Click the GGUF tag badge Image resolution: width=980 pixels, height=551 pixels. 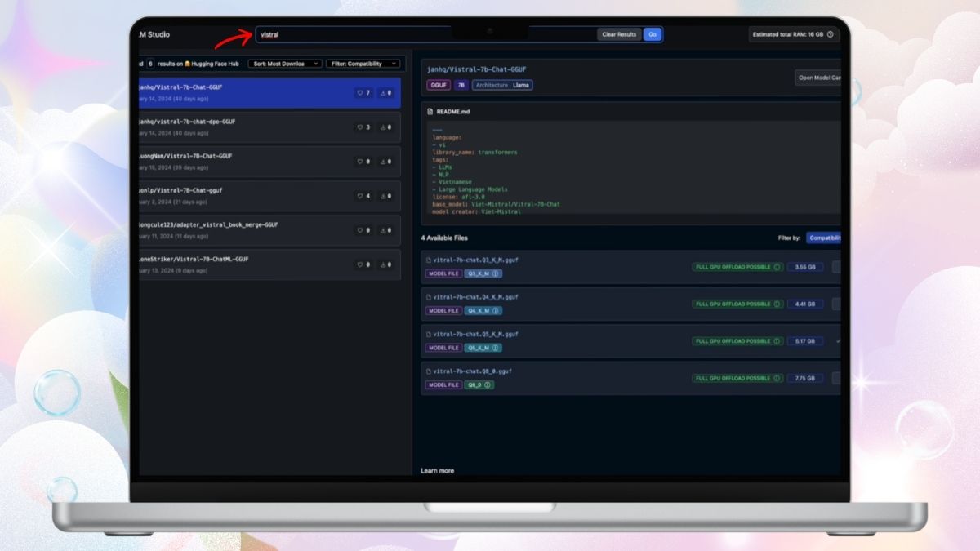(x=439, y=85)
